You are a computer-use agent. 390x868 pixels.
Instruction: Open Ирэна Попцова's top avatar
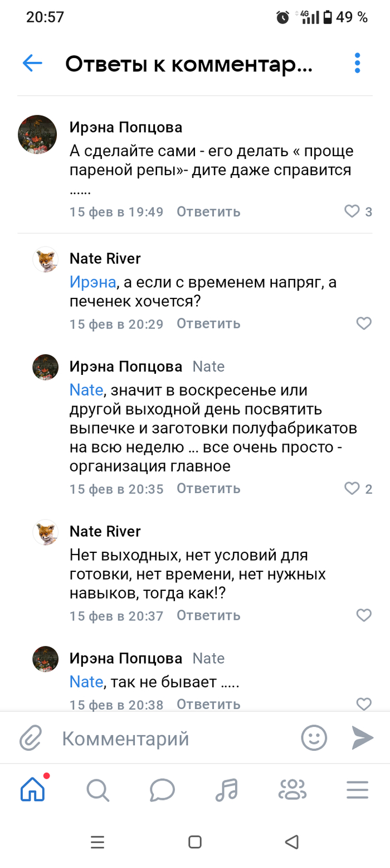coord(37,134)
